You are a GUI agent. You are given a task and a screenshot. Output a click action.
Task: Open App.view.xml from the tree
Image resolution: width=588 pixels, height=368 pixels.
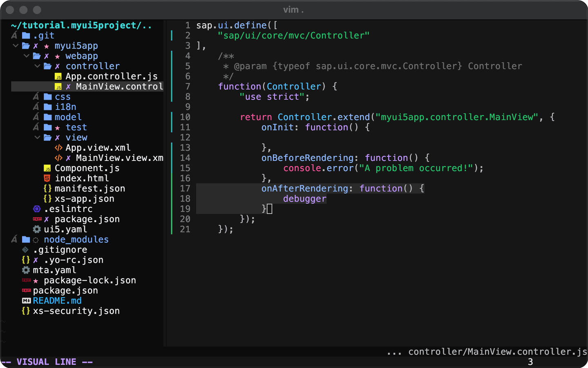click(x=98, y=148)
